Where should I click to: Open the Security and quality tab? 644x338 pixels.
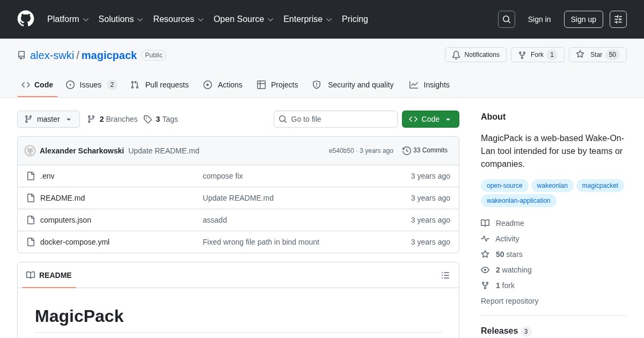click(353, 85)
